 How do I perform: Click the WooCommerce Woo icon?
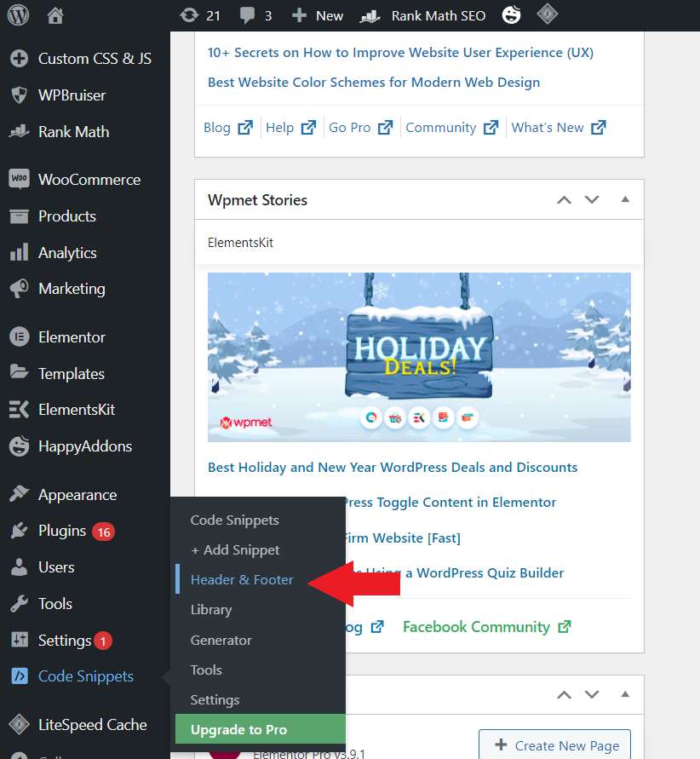pos(19,179)
